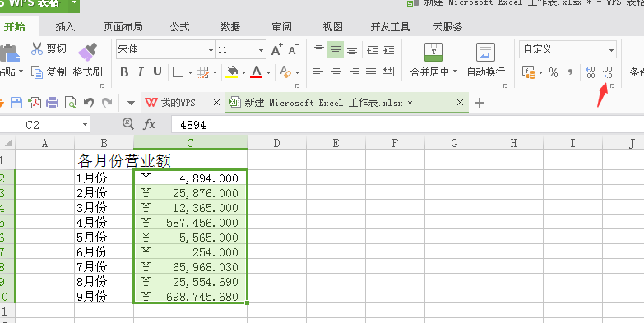Click the increase decimal places icon
Screen dimensions: 644x323
point(591,72)
